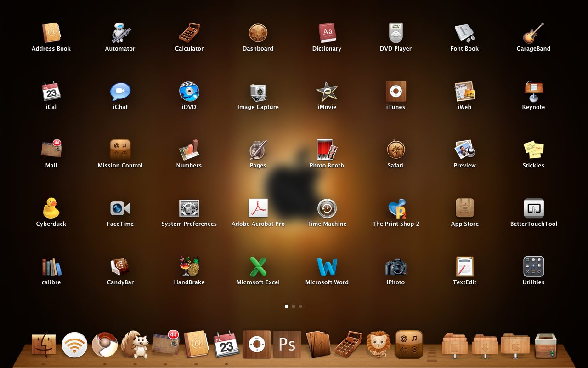Open Mission Control from the Dock

click(x=409, y=344)
